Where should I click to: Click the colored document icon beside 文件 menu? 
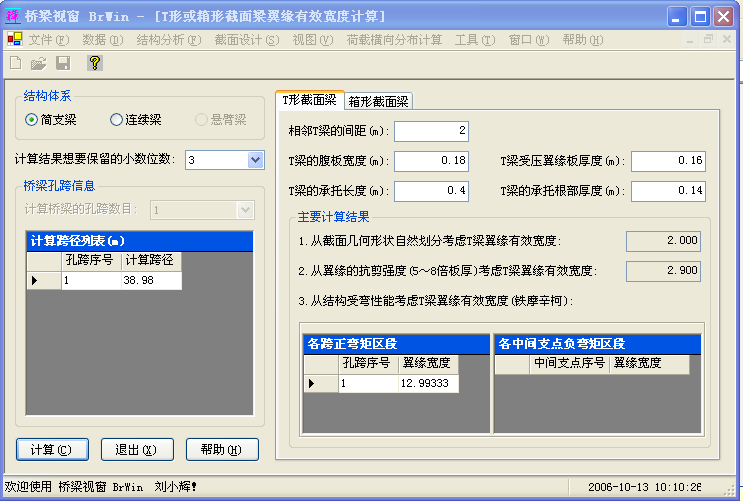(15, 39)
